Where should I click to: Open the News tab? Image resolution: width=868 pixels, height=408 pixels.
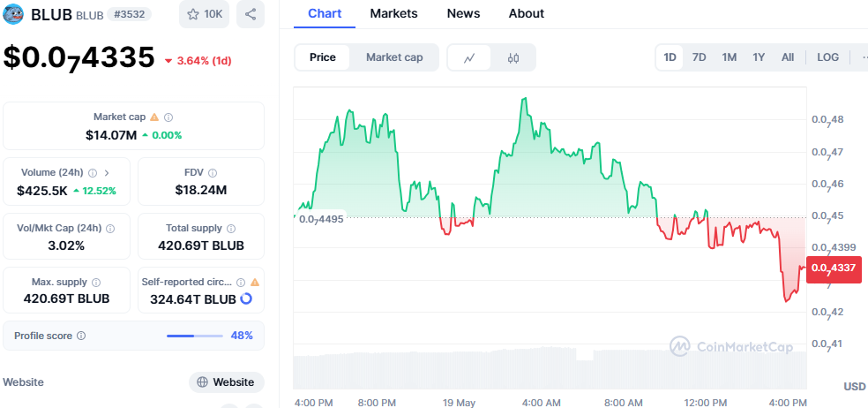click(463, 14)
